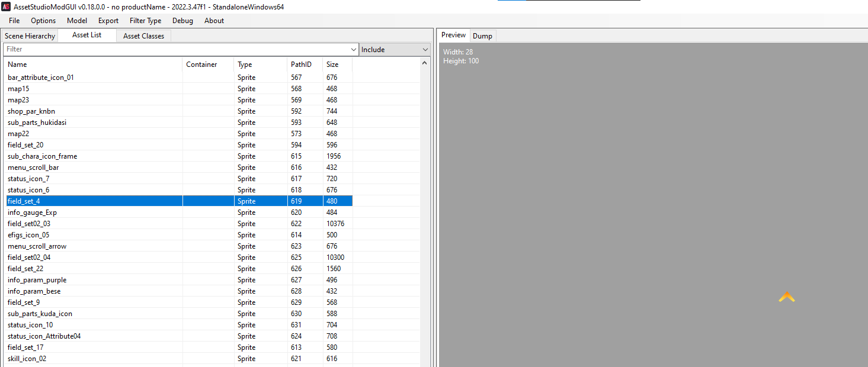
Task: Click the Width: 28 preview label
Action: [458, 52]
